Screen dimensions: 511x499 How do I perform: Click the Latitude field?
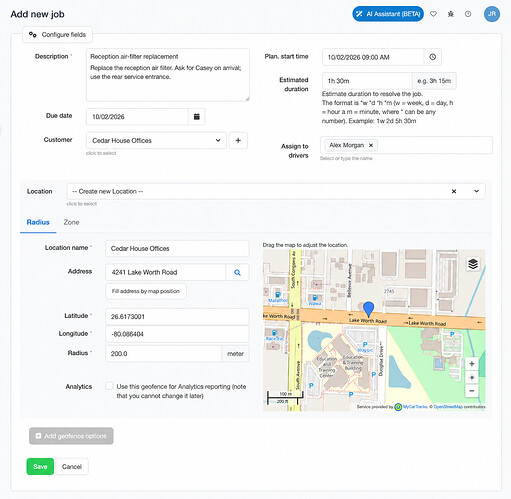click(x=177, y=317)
